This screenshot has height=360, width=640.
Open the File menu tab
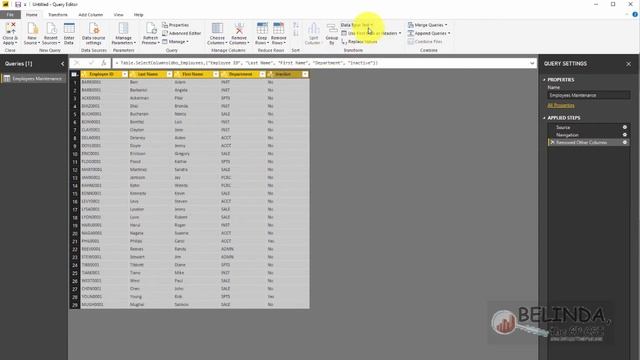[10, 15]
